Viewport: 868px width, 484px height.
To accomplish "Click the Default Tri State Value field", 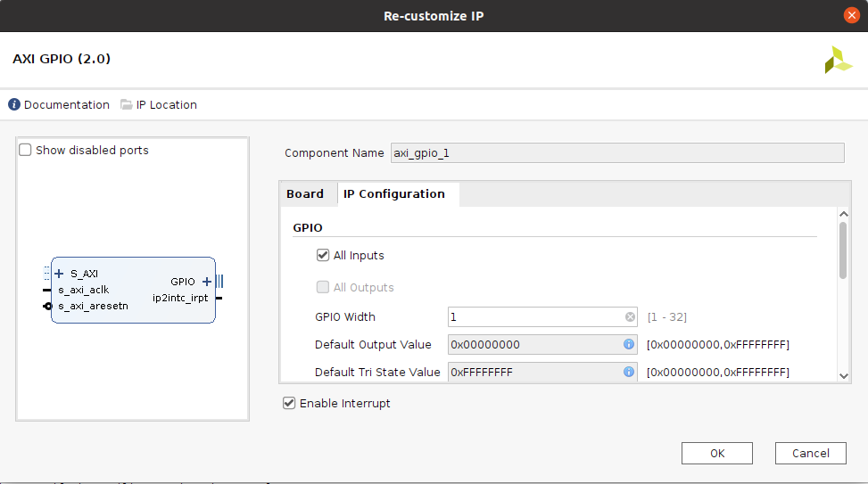I will point(542,372).
